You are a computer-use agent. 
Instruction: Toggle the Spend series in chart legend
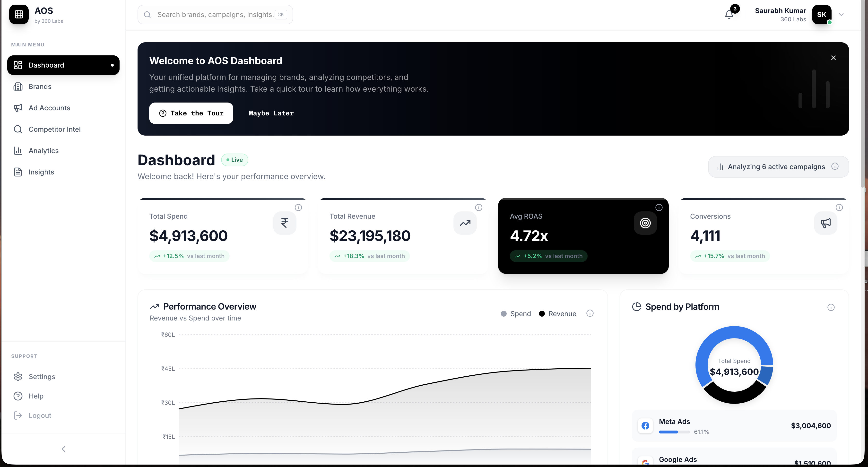(x=516, y=314)
